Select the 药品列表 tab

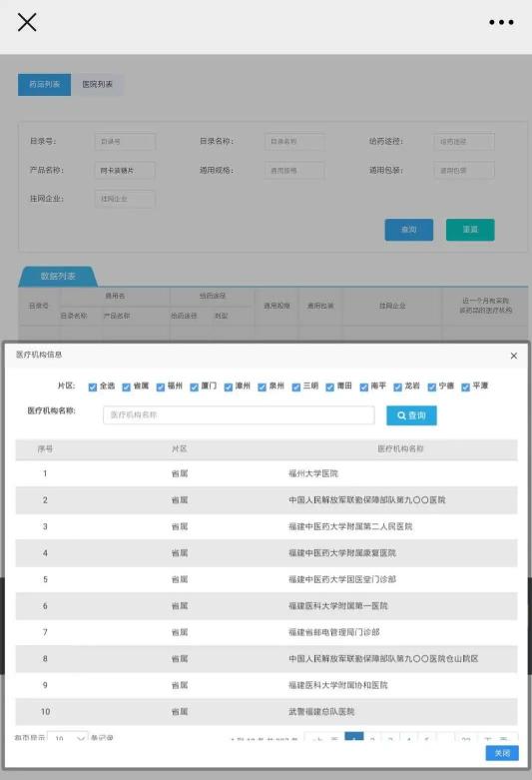pyautogui.click(x=44, y=85)
